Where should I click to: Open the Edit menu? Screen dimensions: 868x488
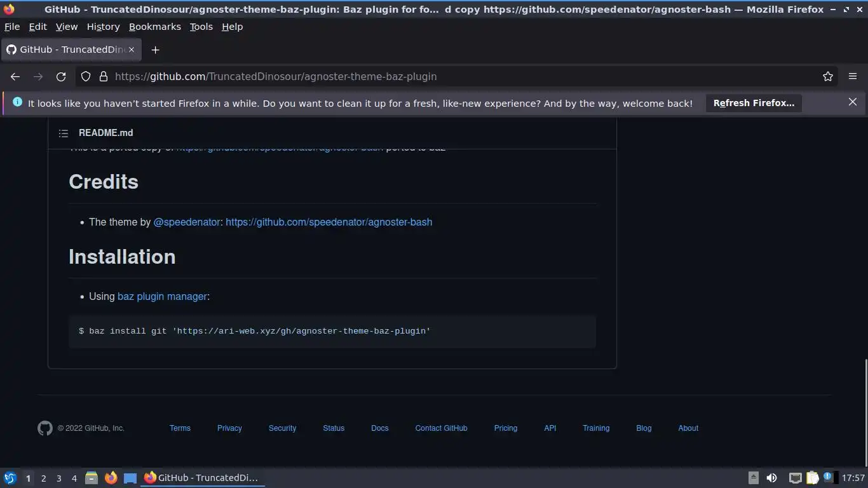point(37,27)
